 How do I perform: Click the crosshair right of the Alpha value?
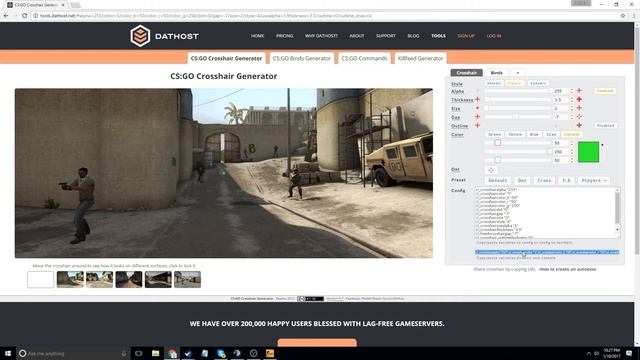click(x=579, y=91)
